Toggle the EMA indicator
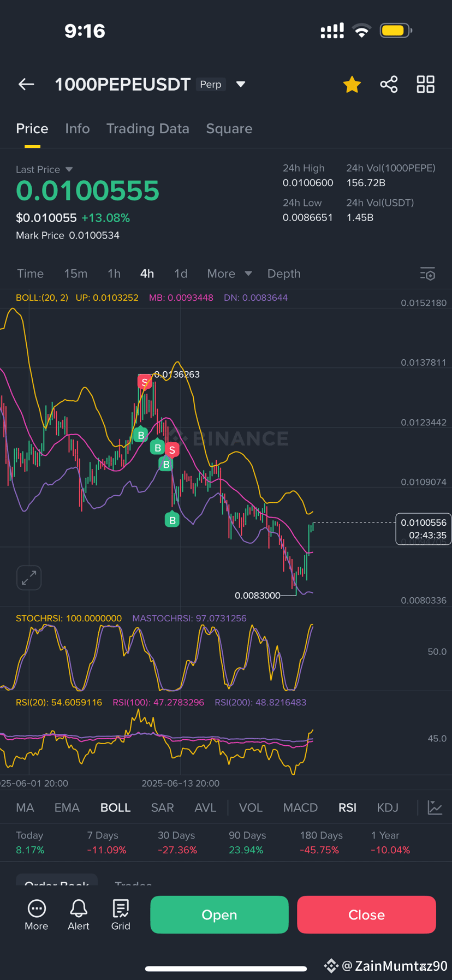The width and height of the screenshot is (452, 980). pos(67,807)
